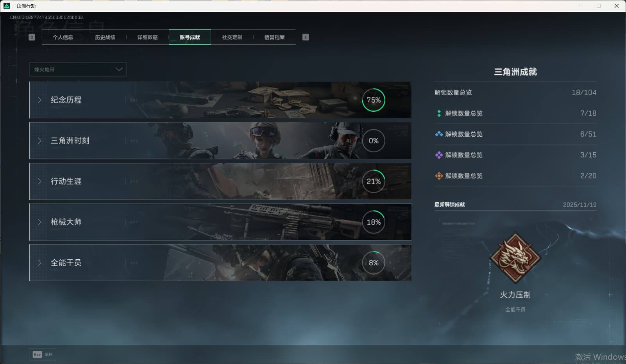Click the 75% progress ring

click(x=374, y=100)
